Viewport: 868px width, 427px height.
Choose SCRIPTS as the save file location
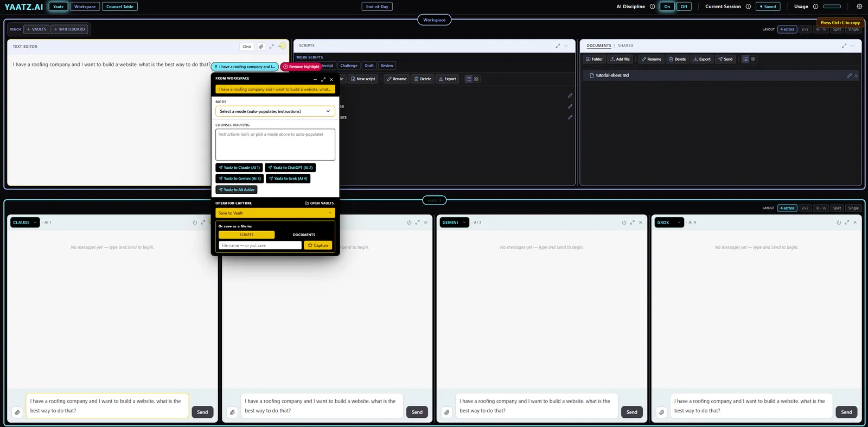click(x=246, y=235)
